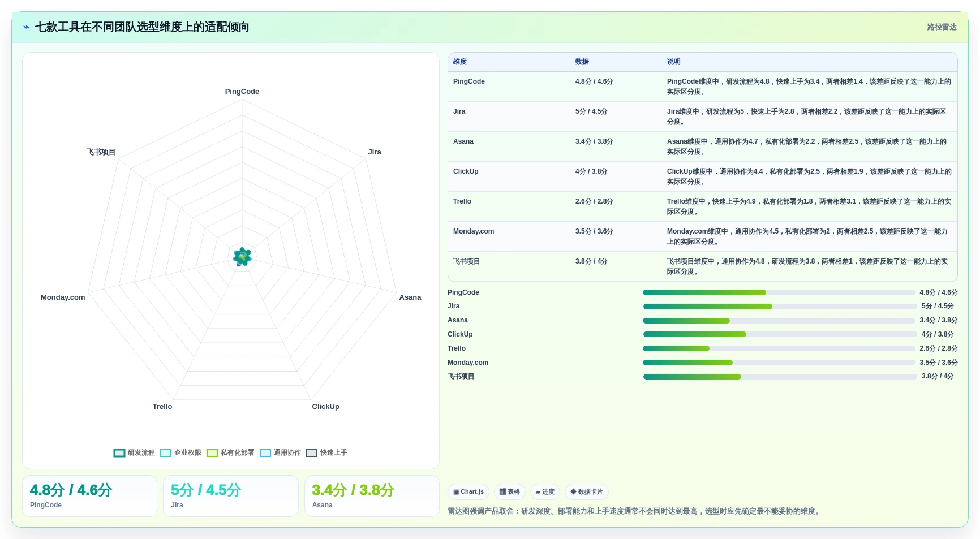Viewport: 980px width, 539px height.
Task: Select the 飞书项目 row in the table
Action: [703, 266]
